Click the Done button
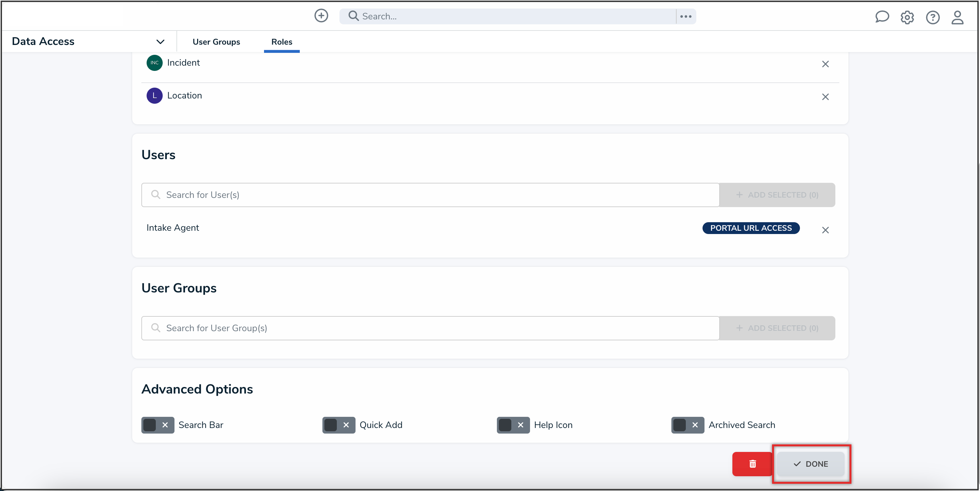This screenshot has width=980, height=491. click(x=811, y=464)
